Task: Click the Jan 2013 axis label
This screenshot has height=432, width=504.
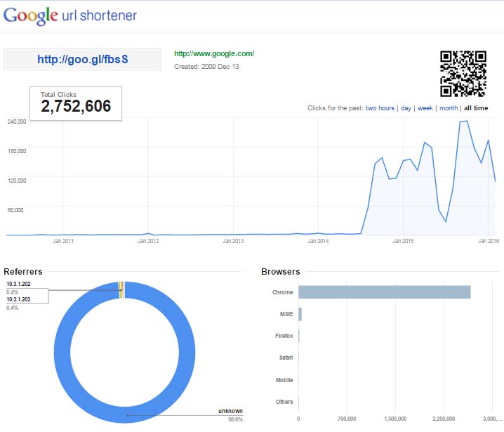Action: 233,241
